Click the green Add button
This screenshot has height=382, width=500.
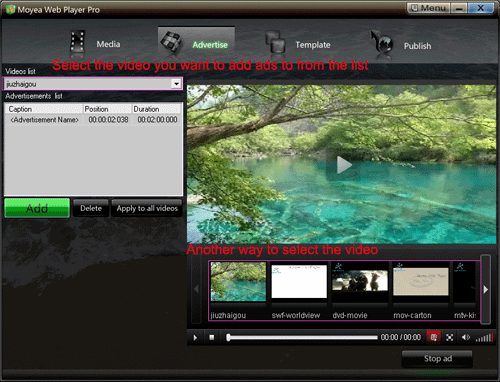[x=37, y=208]
